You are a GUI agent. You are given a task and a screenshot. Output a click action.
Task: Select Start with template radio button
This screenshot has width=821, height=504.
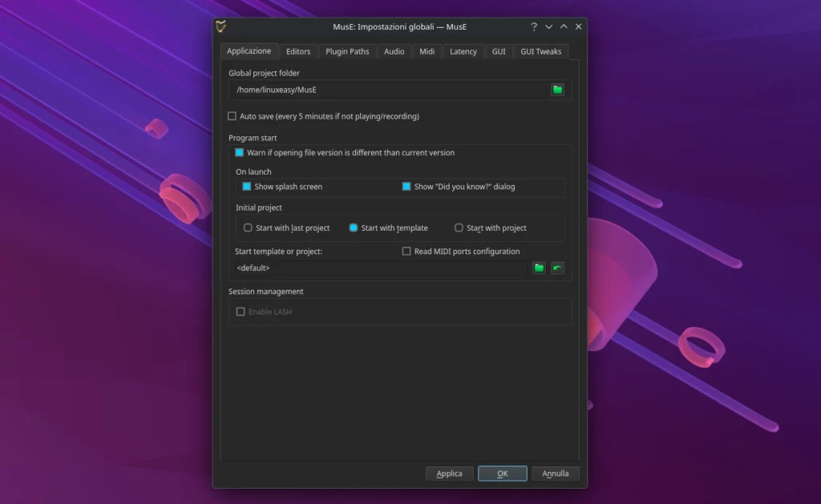[x=354, y=228]
